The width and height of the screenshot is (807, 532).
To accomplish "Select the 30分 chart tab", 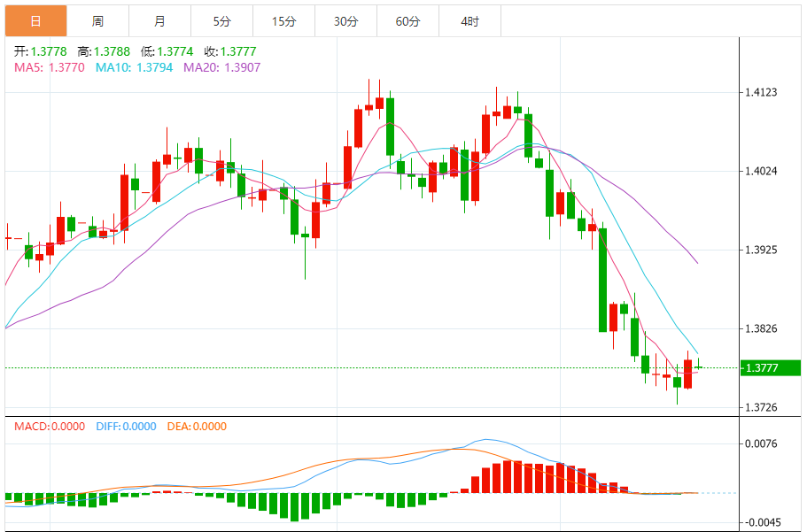I will point(345,21).
